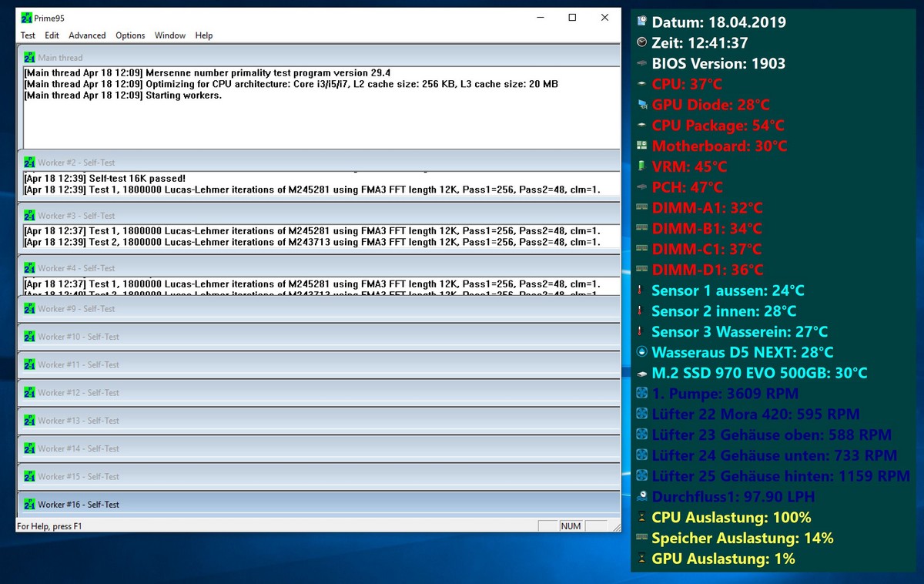924x584 pixels.
Task: Open the Test menu
Action: (x=28, y=35)
